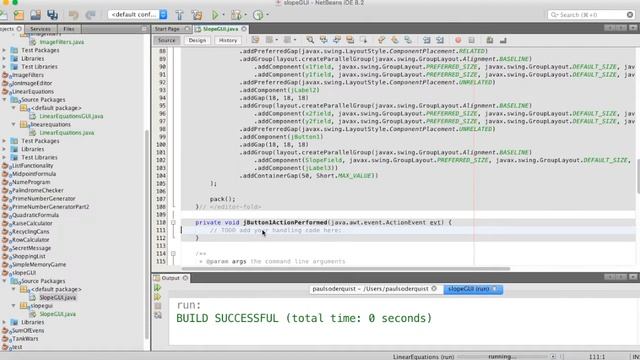Click Start Macro Recording red icon
Image resolution: width=640 pixels, height=360 pixels.
click(458, 40)
